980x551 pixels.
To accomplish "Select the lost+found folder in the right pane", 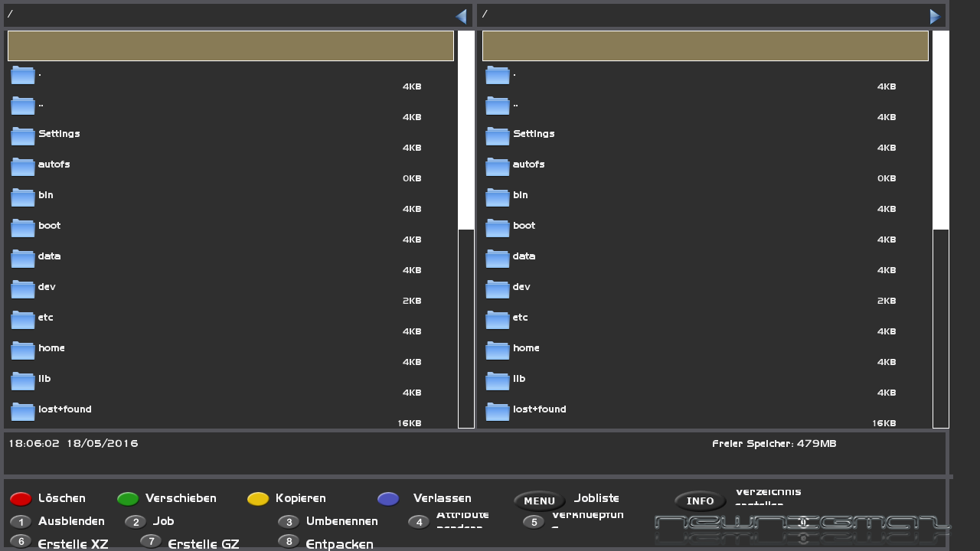I will (539, 410).
